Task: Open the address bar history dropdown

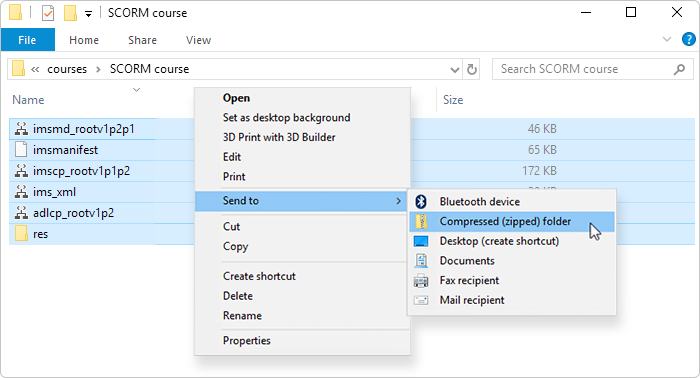Action: 454,70
